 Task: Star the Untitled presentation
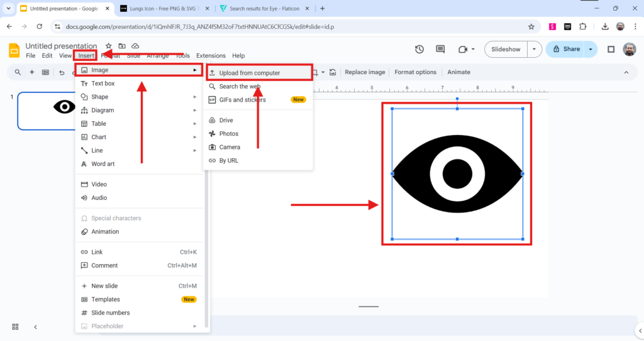pyautogui.click(x=108, y=46)
